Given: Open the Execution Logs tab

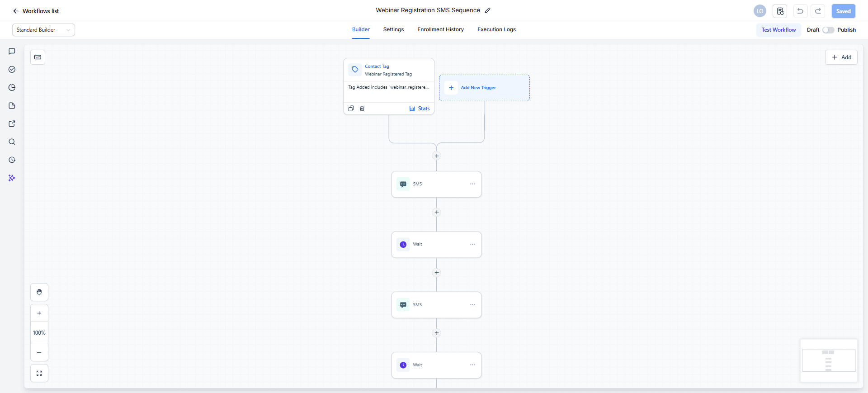Looking at the screenshot, I should [496, 29].
